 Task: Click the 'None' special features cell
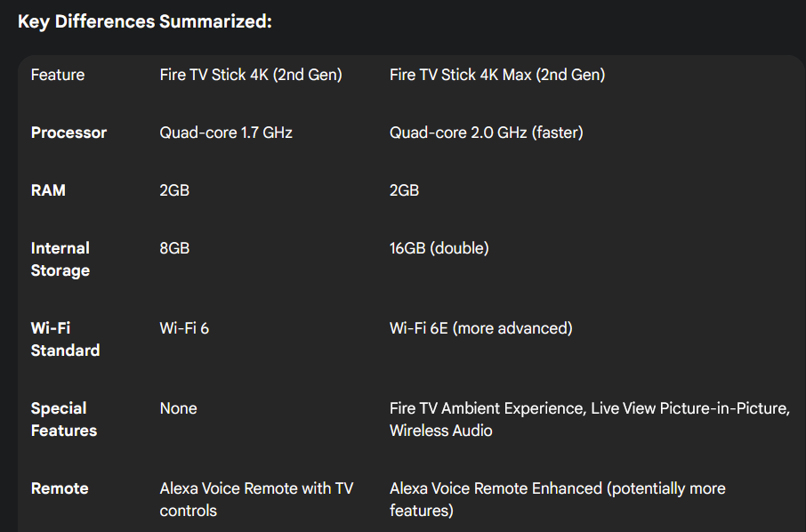point(178,408)
